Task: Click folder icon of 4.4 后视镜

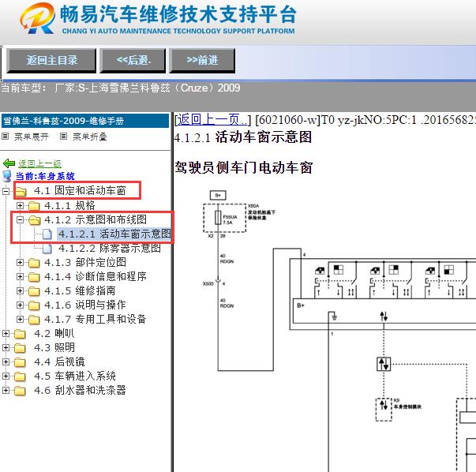Action: tap(20, 361)
